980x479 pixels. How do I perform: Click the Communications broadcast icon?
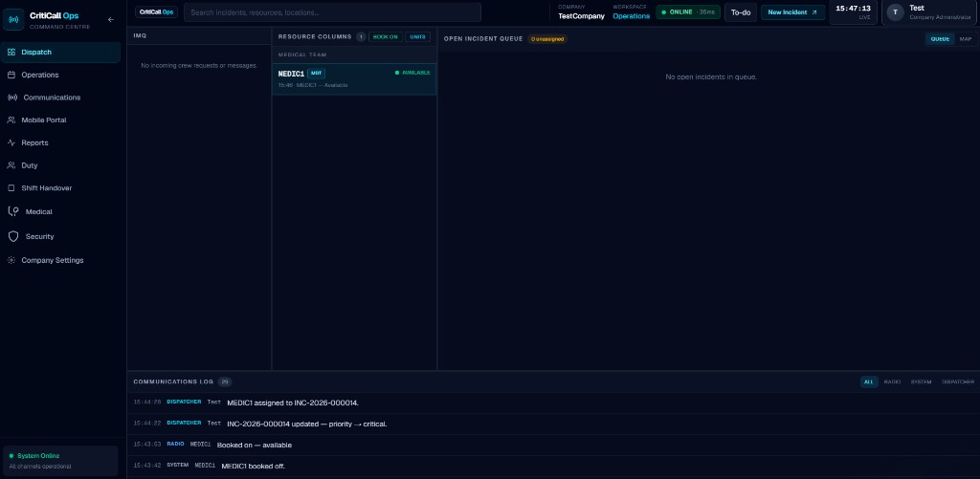[12, 98]
